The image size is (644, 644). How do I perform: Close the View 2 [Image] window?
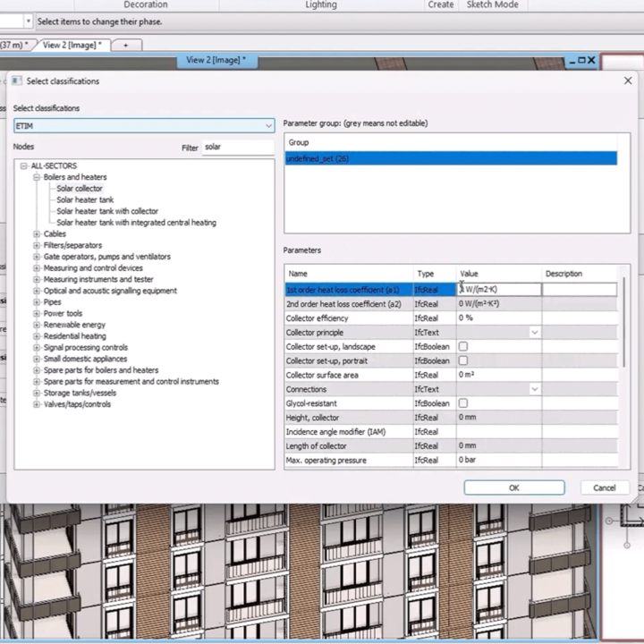[x=591, y=61]
